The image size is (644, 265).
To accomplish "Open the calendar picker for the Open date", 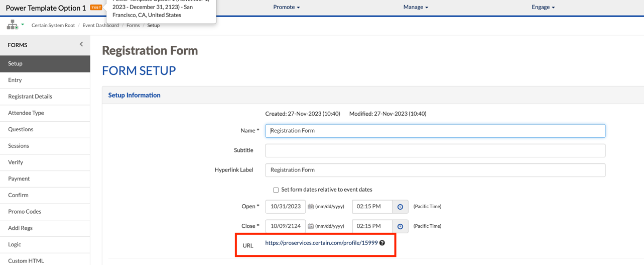I will coord(311,207).
